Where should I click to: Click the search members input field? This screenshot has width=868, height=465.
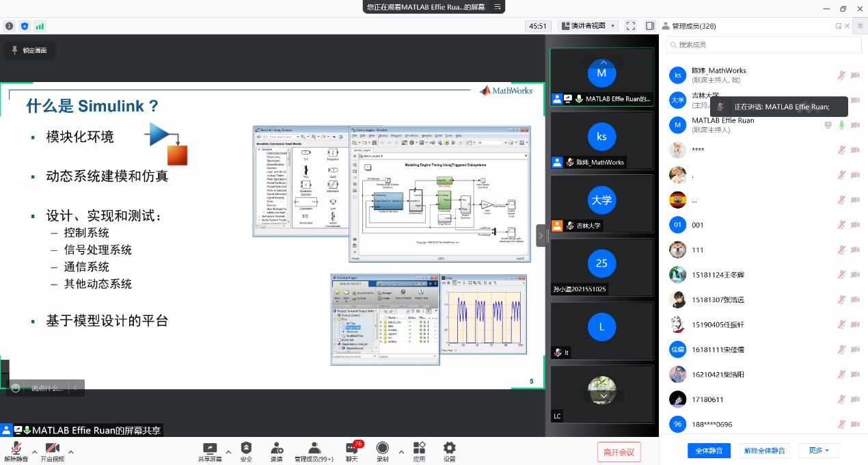coord(763,44)
